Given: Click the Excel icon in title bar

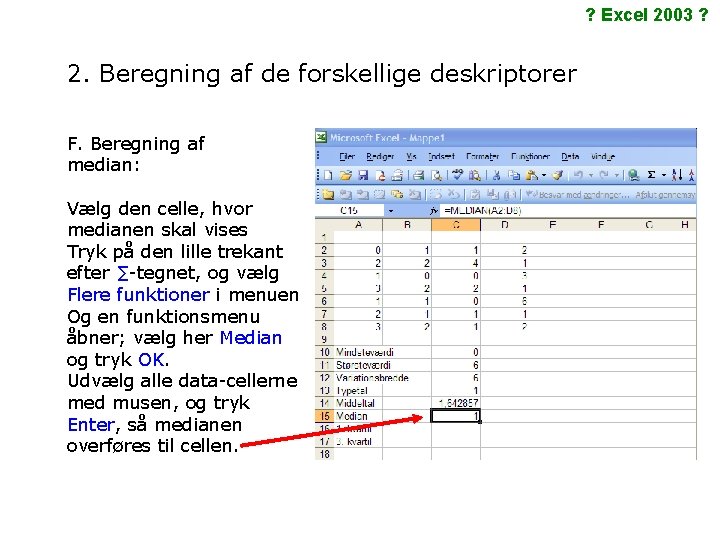Looking at the screenshot, I should tap(321, 137).
